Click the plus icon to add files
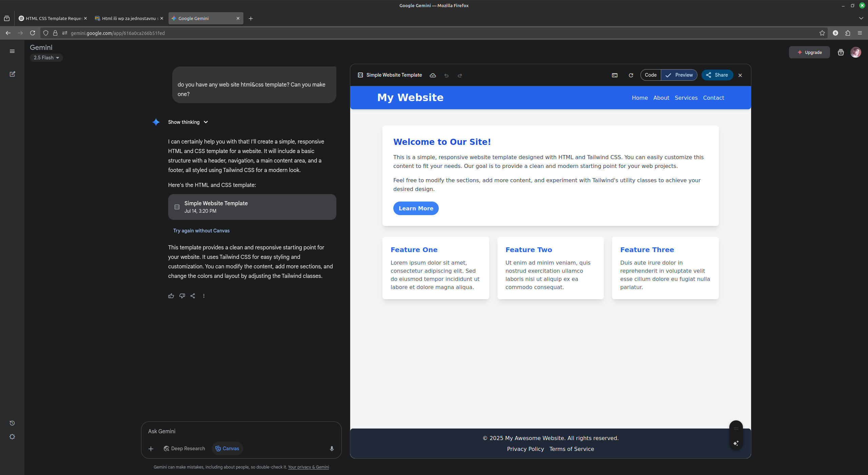 pyautogui.click(x=151, y=449)
